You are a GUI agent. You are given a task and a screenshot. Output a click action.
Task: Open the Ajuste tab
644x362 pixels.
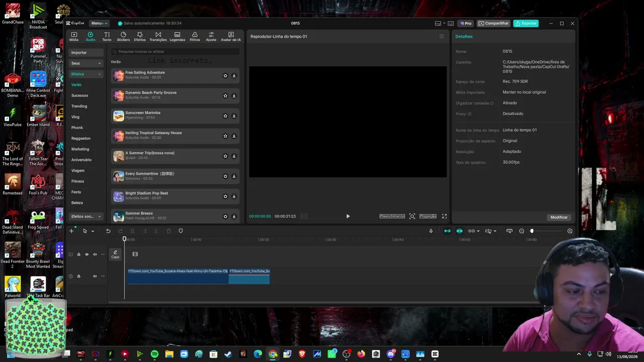tap(211, 37)
